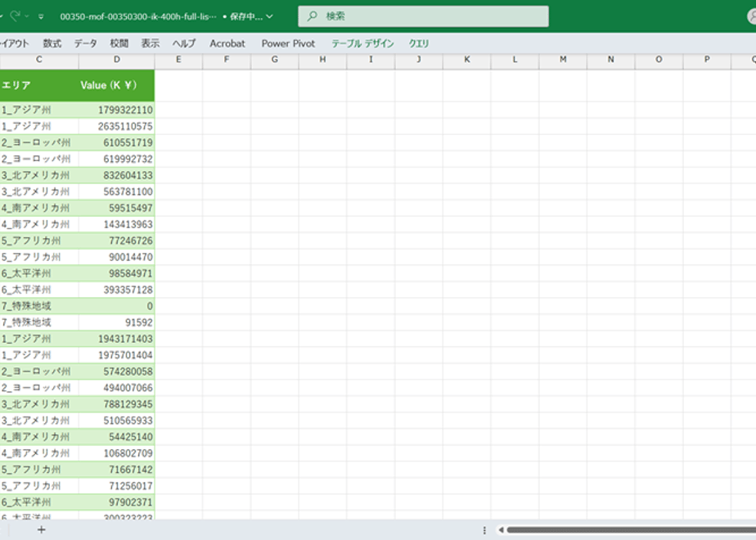Select cell with value 91592

pos(117,322)
